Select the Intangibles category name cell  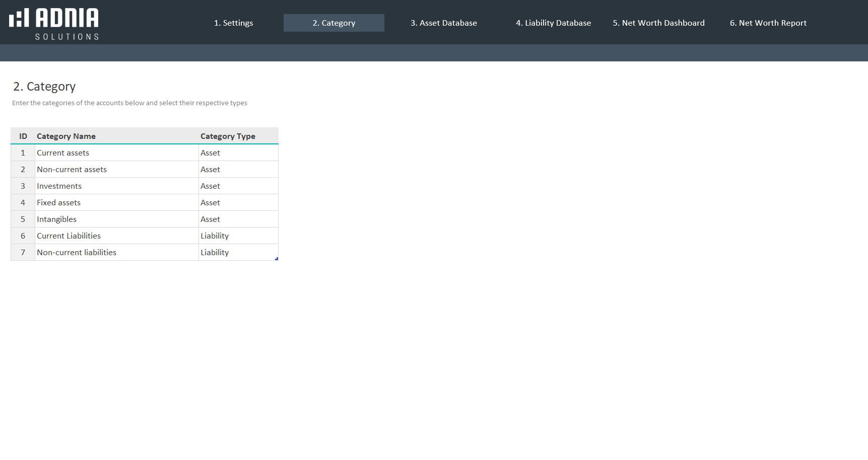(x=116, y=219)
